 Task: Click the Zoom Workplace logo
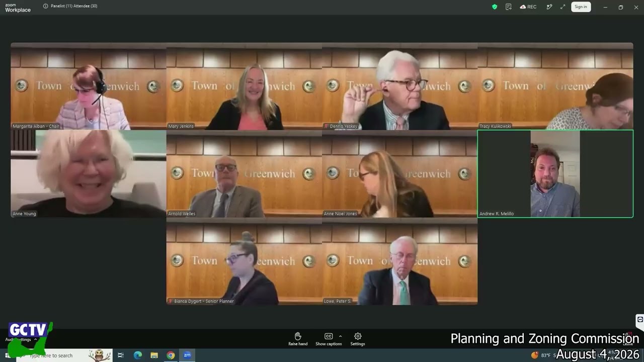(18, 8)
